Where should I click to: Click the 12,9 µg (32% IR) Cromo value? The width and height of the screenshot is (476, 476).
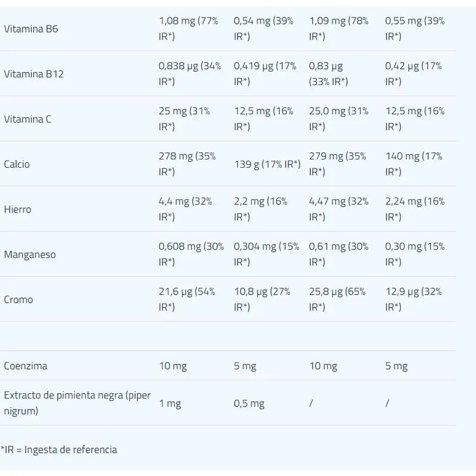[x=414, y=300]
